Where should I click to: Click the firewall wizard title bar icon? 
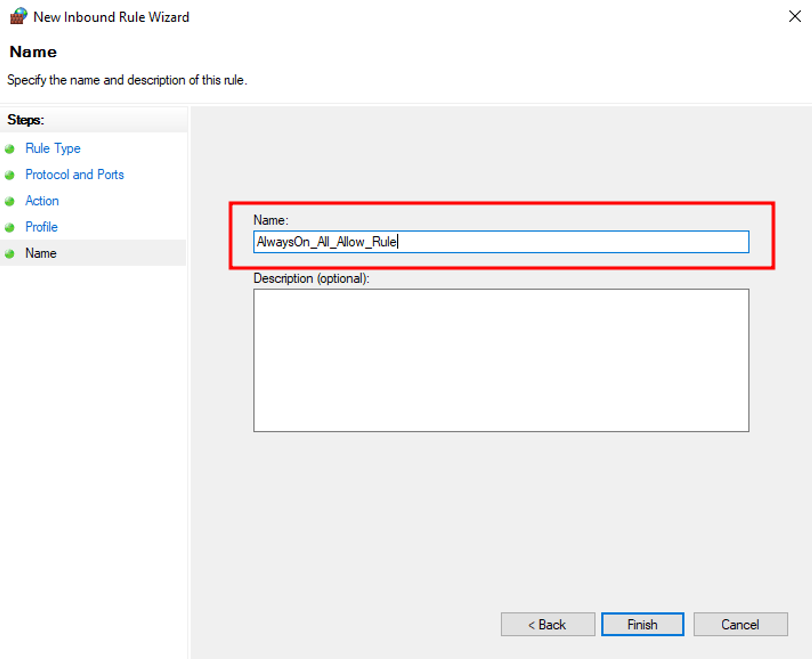(x=18, y=16)
